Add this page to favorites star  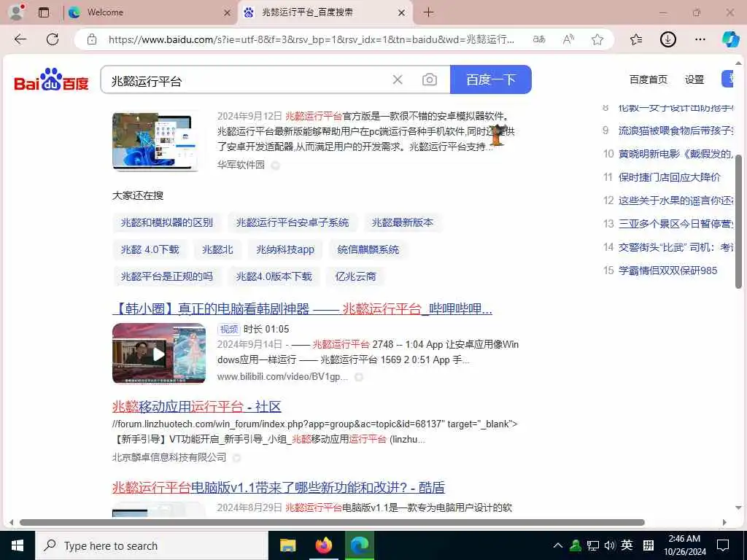597,39
